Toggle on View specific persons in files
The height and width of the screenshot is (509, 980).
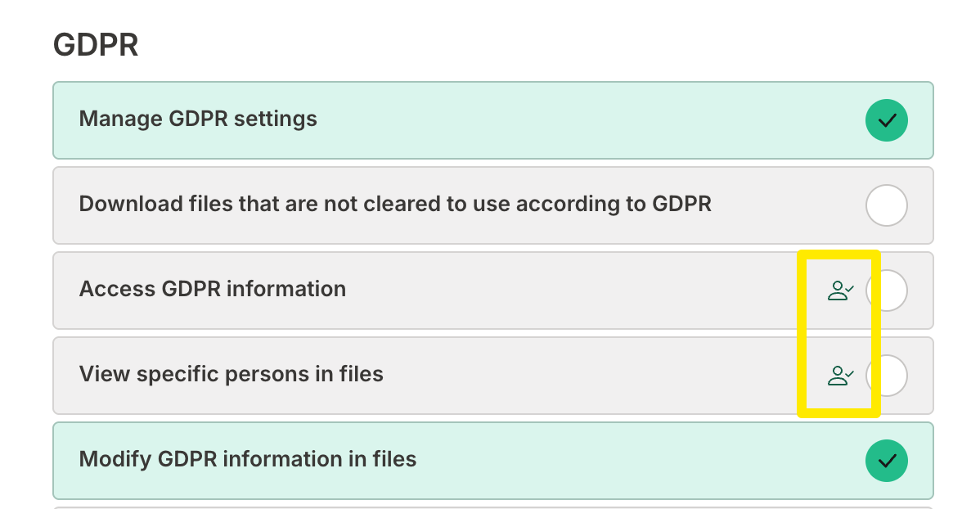tap(893, 376)
